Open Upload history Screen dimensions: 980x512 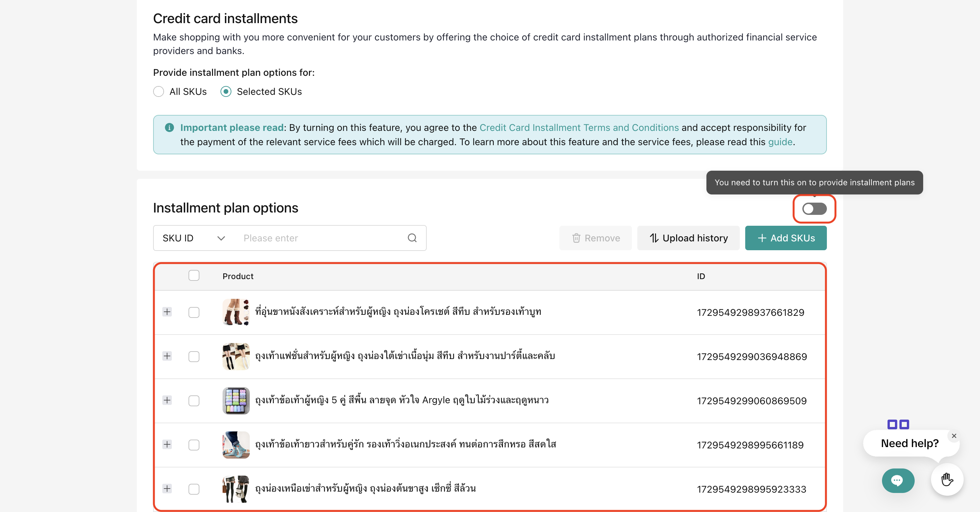click(x=688, y=238)
